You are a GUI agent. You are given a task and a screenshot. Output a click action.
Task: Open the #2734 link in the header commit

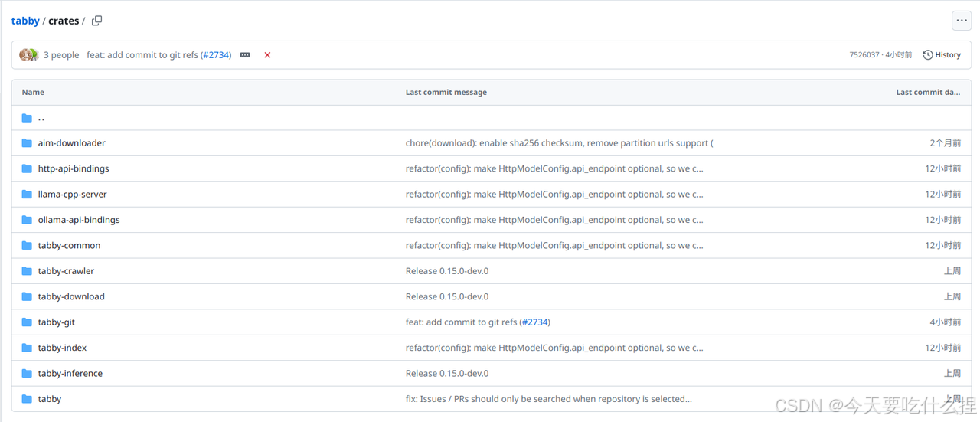click(x=216, y=55)
